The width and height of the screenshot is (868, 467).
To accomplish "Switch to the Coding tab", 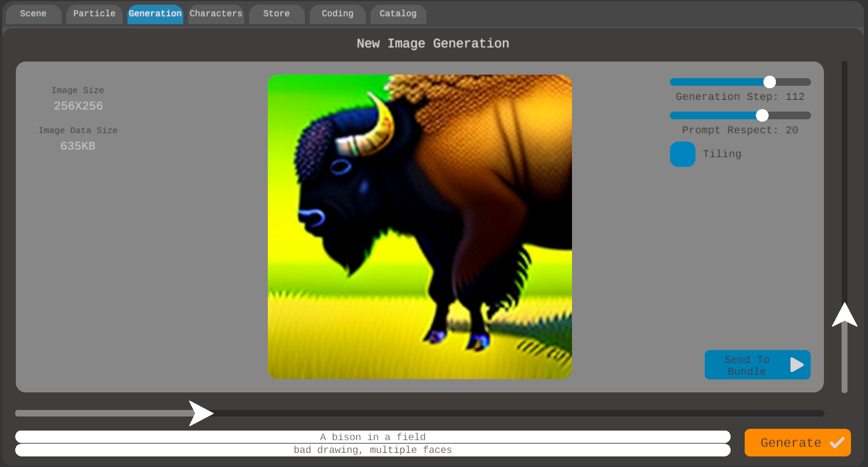I will (338, 14).
